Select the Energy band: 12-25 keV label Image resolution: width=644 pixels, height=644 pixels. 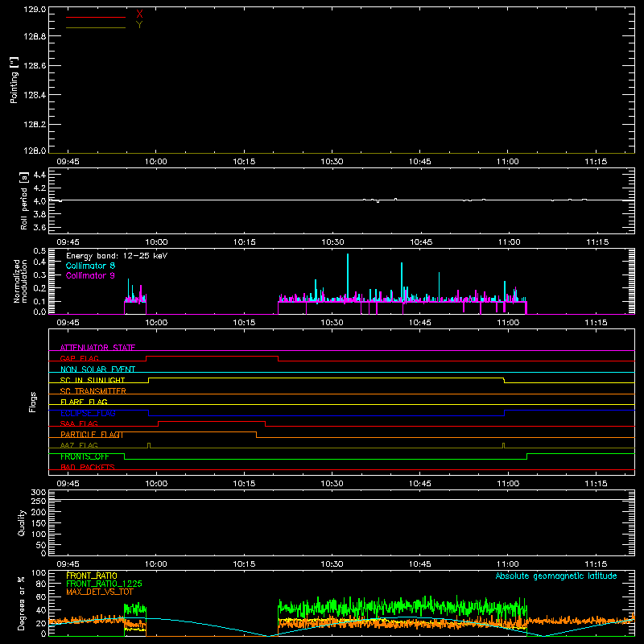click(x=117, y=256)
